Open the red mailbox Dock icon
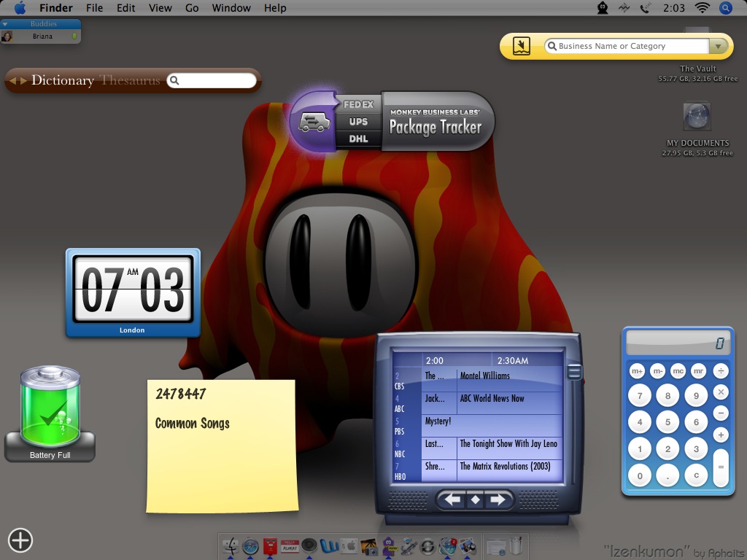 tap(270, 546)
